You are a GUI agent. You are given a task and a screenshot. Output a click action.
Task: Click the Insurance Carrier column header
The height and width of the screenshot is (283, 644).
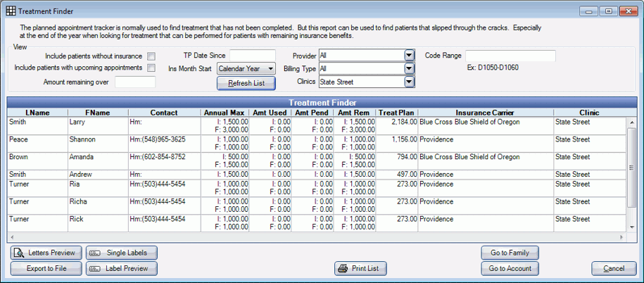[486, 113]
